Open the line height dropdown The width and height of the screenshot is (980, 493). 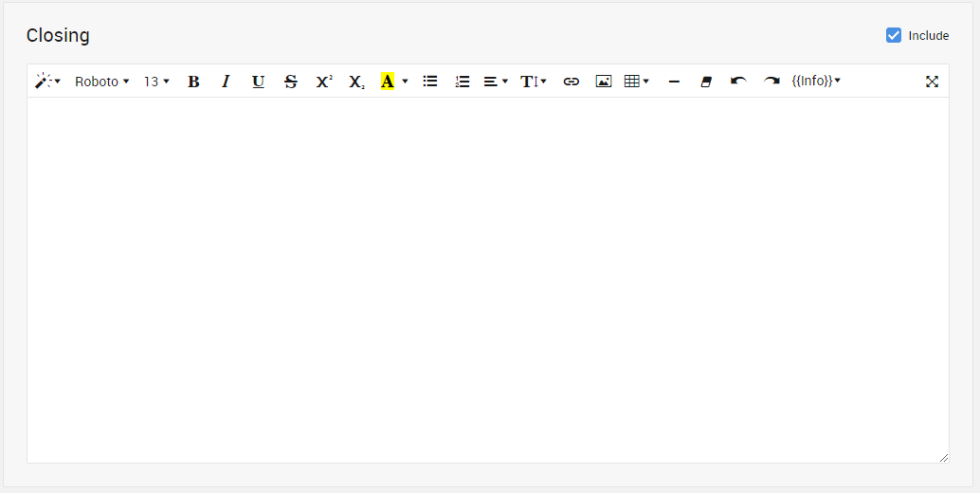pos(534,82)
